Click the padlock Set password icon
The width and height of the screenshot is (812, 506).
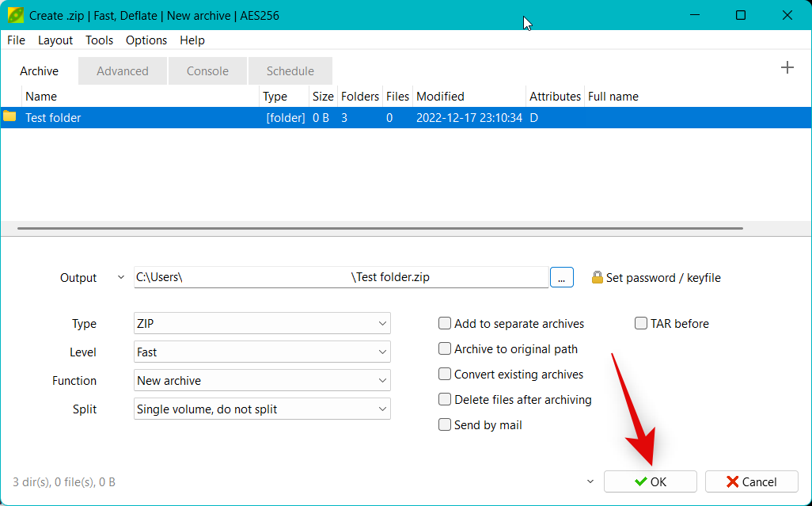pos(598,278)
